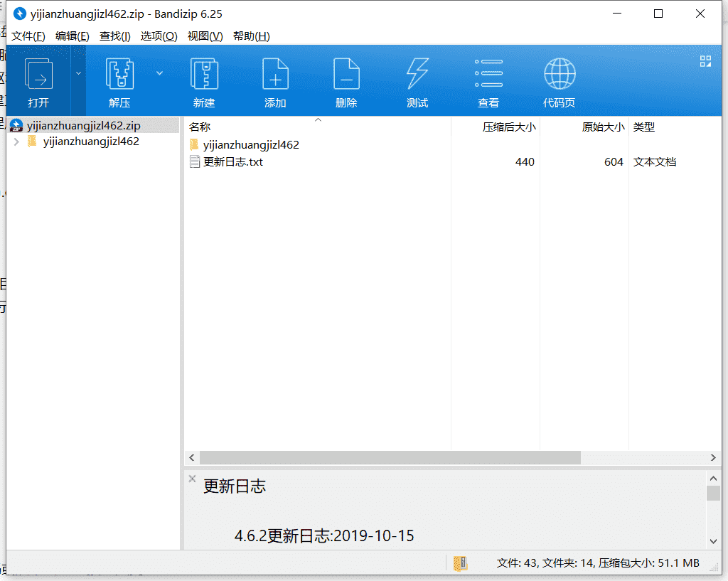This screenshot has height=581, width=728.
Task: Click the View (查看) list icon
Action: [488, 73]
